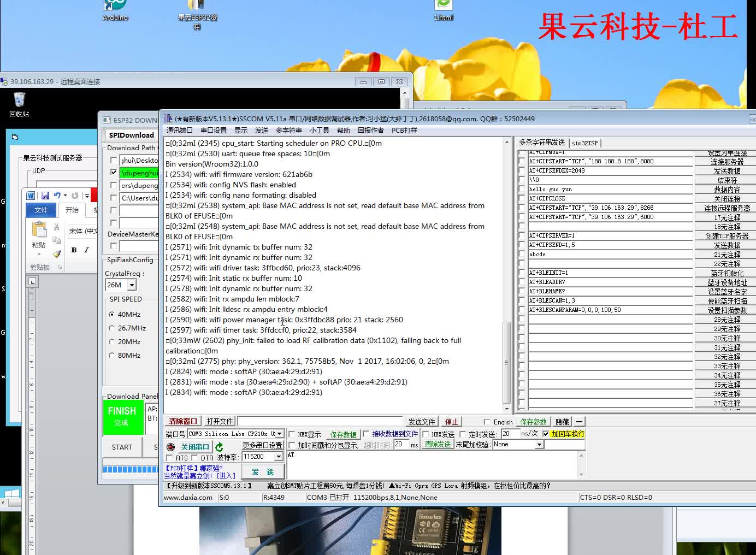This screenshot has height=555, width=756.
Task: Click the 保存数据 button
Action: point(343,435)
